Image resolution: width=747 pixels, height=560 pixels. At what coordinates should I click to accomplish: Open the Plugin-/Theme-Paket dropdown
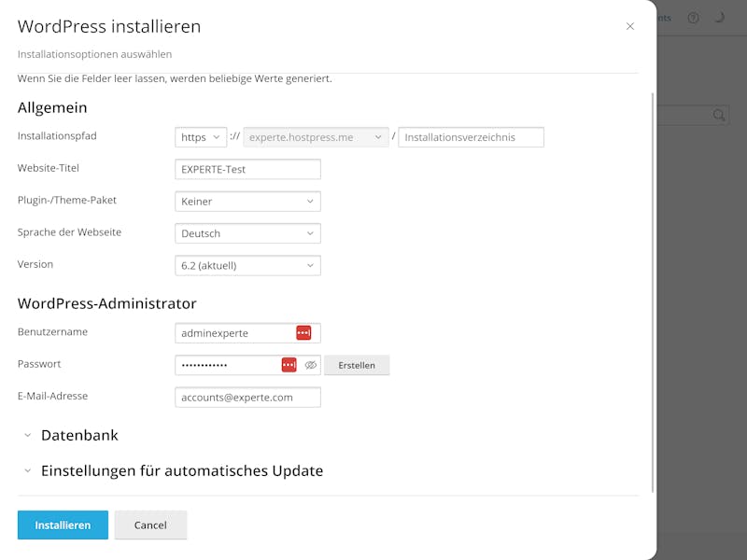coord(247,202)
